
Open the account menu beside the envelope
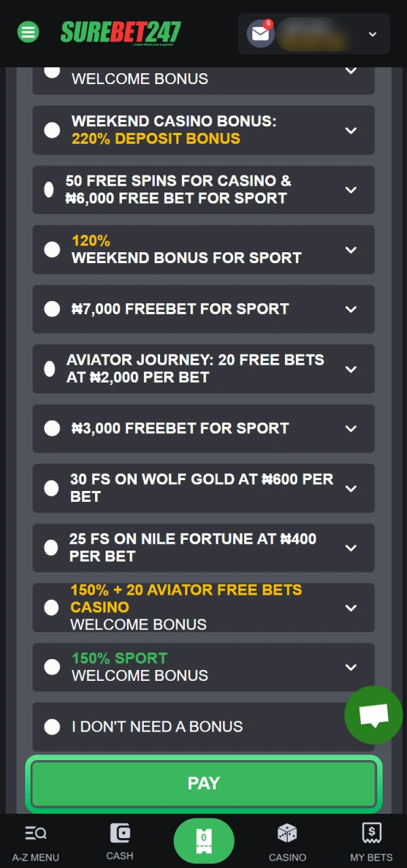point(372,34)
